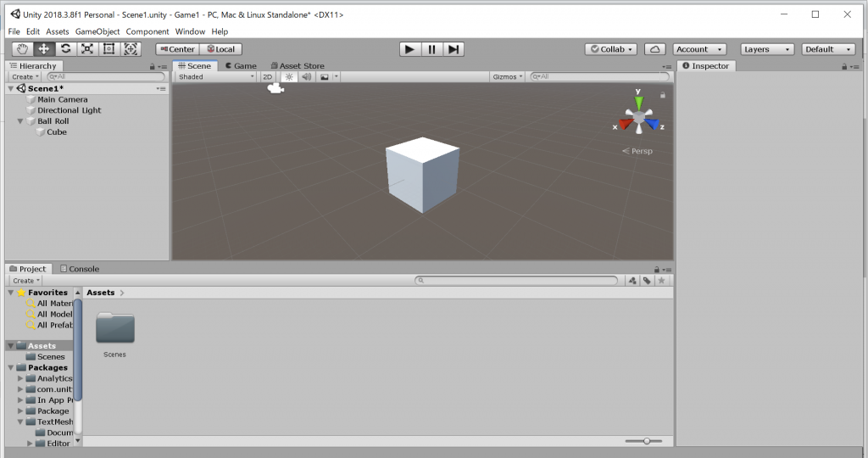Switch to the Asset Store tab
The image size is (868, 458).
point(298,65)
